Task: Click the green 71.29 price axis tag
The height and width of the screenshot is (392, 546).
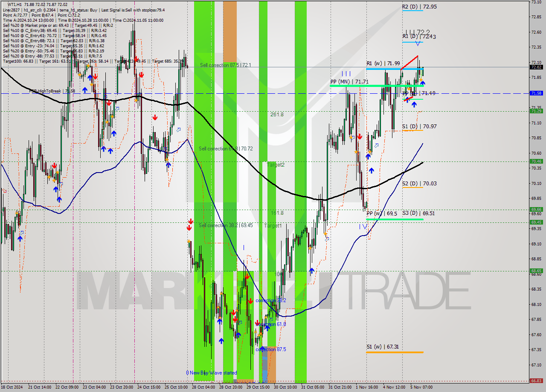Action: click(x=536, y=111)
